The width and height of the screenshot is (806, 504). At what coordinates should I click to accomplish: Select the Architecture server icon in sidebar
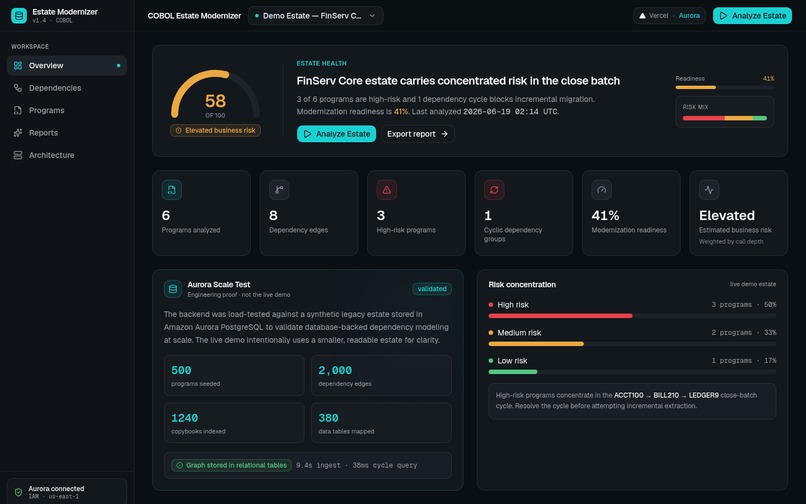[x=18, y=155]
